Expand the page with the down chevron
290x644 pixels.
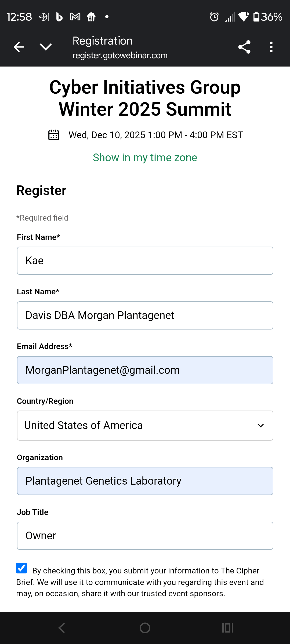(x=45, y=47)
